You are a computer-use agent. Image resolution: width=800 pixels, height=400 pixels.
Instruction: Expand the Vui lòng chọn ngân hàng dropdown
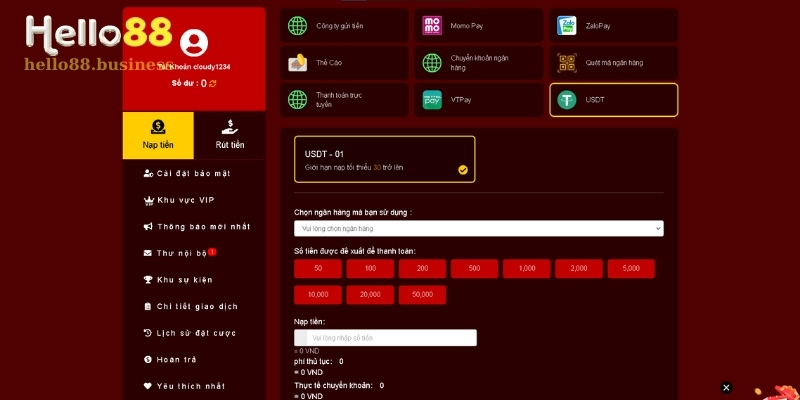point(479,229)
